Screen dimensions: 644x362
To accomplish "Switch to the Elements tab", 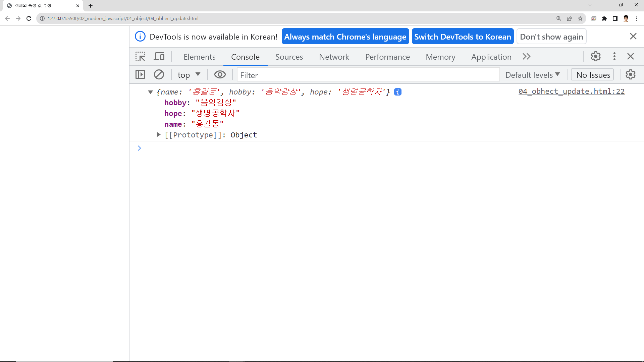I will pos(199,57).
